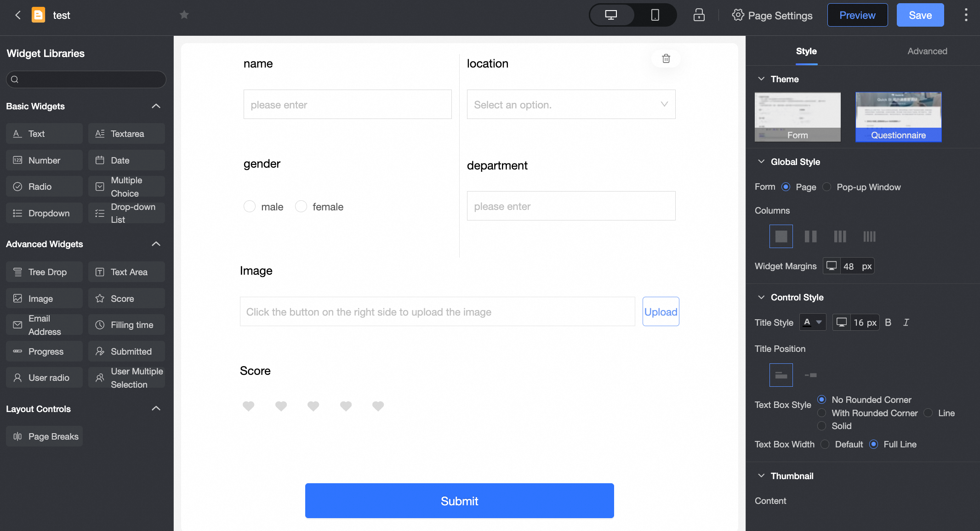Screen dimensions: 980x531
Task: Click the Preview button
Action: point(857,15)
